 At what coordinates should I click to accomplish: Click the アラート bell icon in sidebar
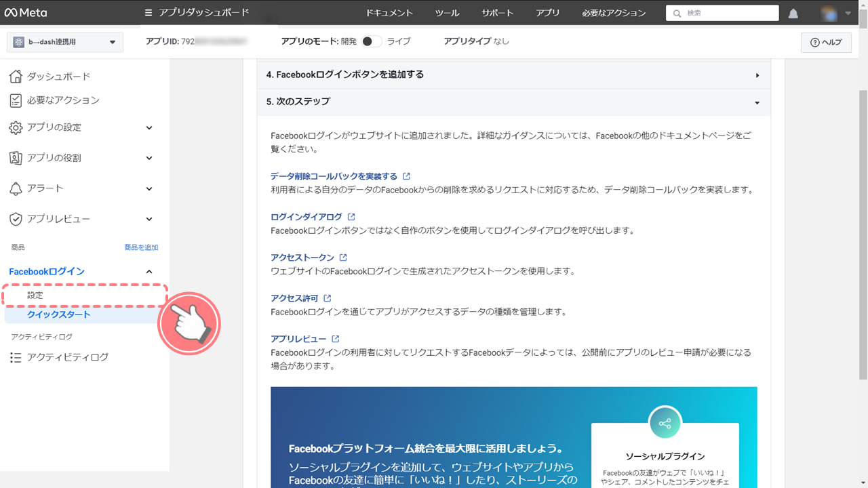point(16,188)
